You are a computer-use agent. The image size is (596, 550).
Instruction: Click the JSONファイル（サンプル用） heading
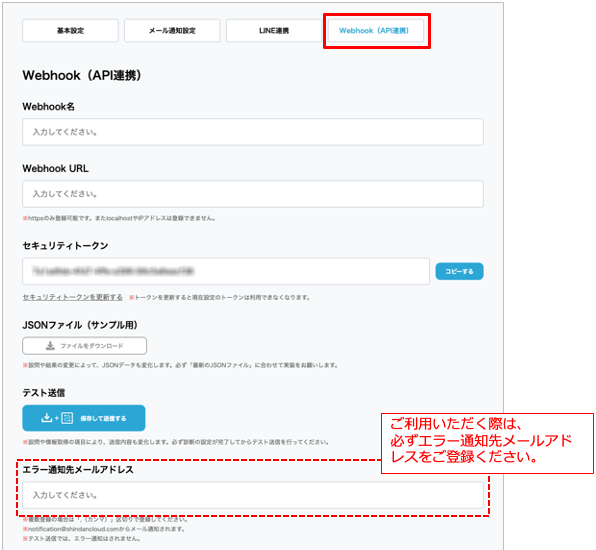[80, 325]
